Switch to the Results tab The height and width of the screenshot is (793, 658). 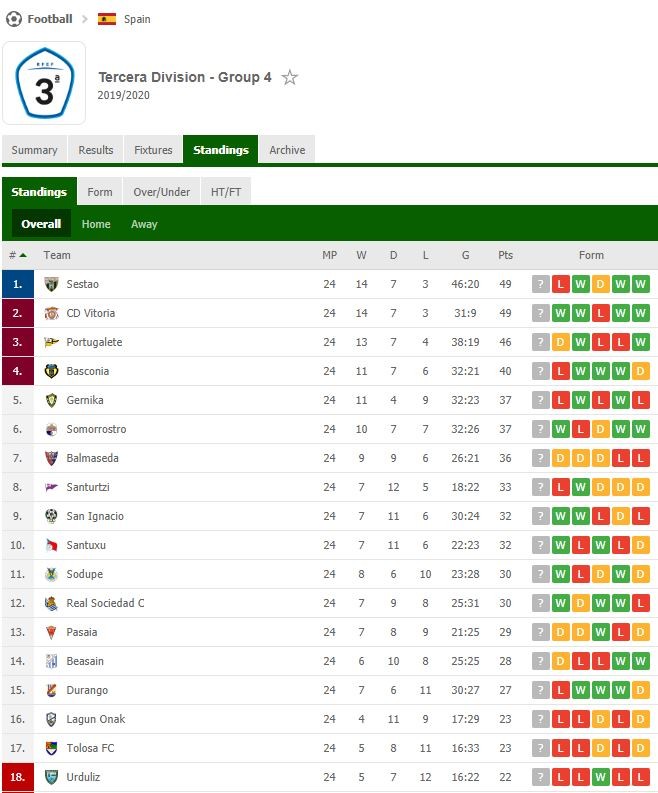[96, 150]
